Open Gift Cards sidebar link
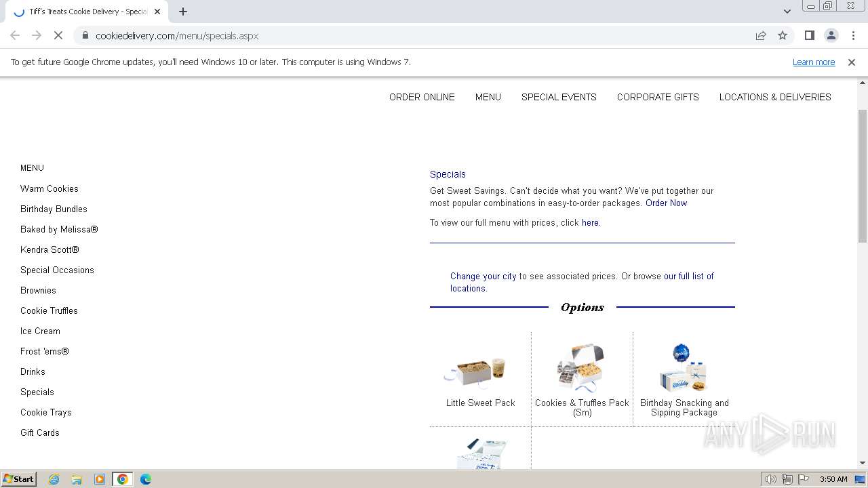This screenshot has height=488, width=868. [x=40, y=432]
